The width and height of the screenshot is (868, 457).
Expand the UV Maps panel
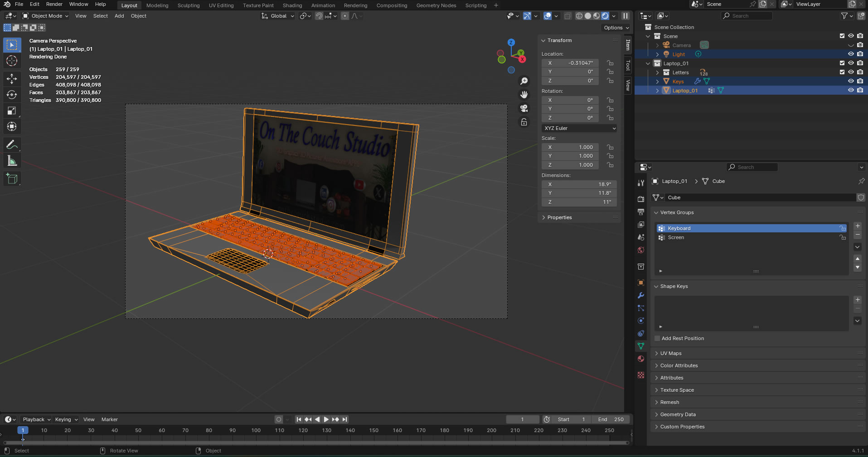[670, 353]
